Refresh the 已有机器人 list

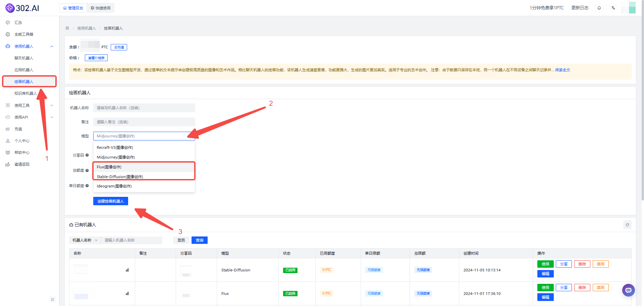[x=627, y=225]
